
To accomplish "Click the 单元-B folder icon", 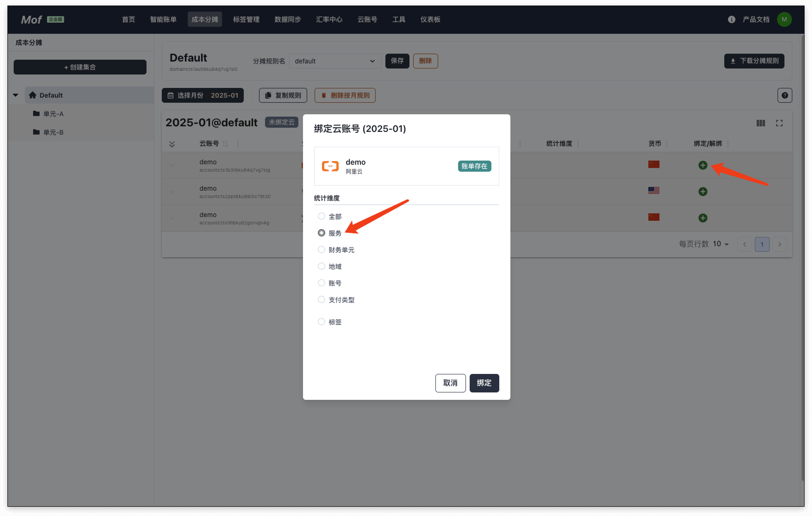I will point(36,132).
